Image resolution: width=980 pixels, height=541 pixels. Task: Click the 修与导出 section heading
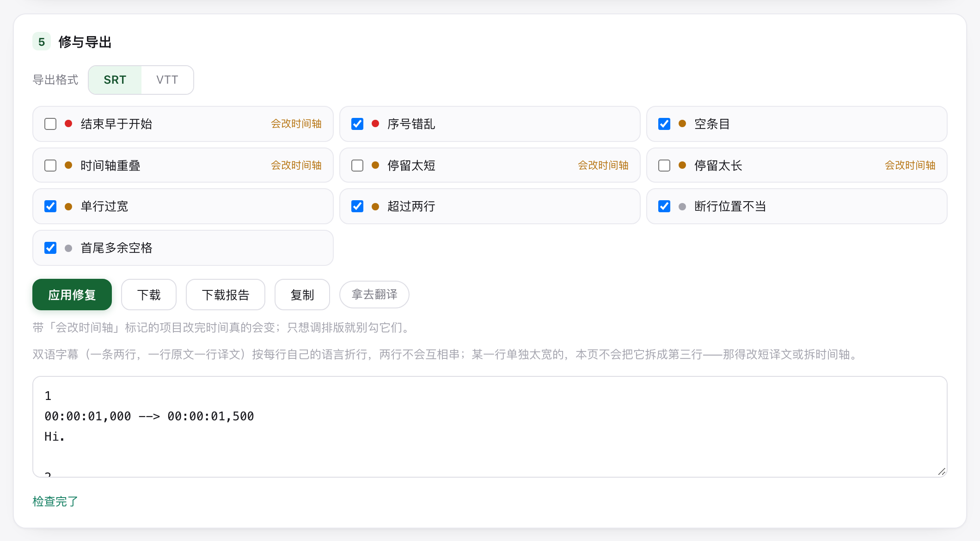pyautogui.click(x=85, y=42)
